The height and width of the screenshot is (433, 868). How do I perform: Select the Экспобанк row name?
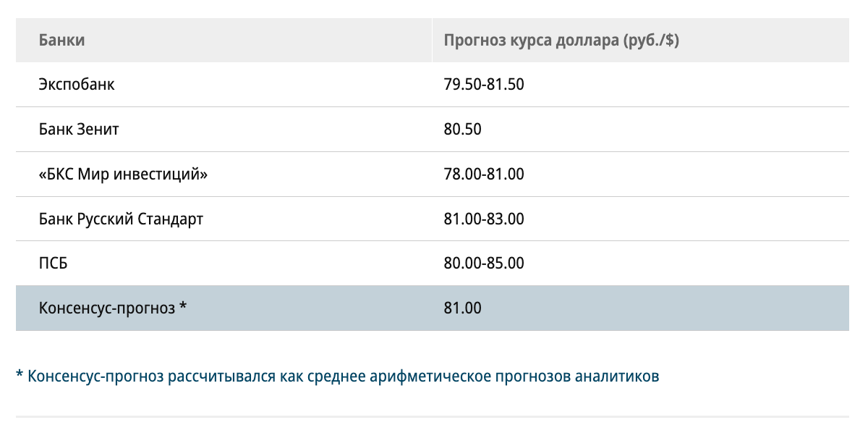point(77,85)
